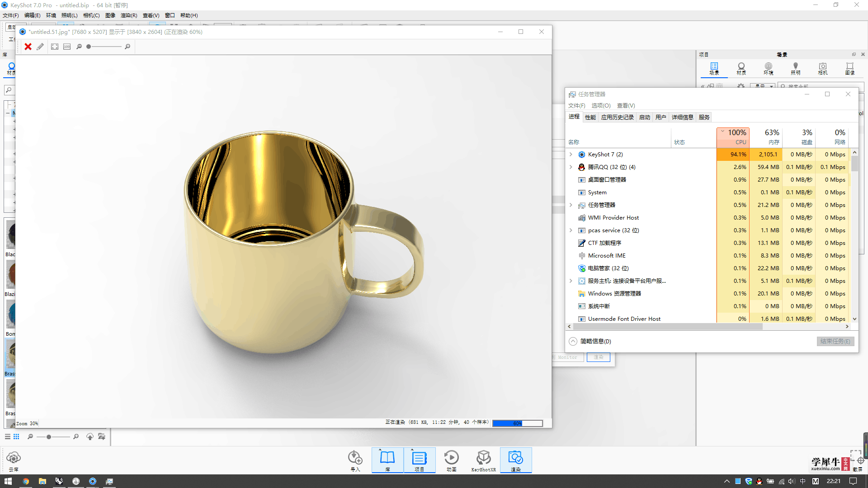
Task: Toggle the 项目 (Project) button in bottom toolbar
Action: pyautogui.click(x=420, y=460)
